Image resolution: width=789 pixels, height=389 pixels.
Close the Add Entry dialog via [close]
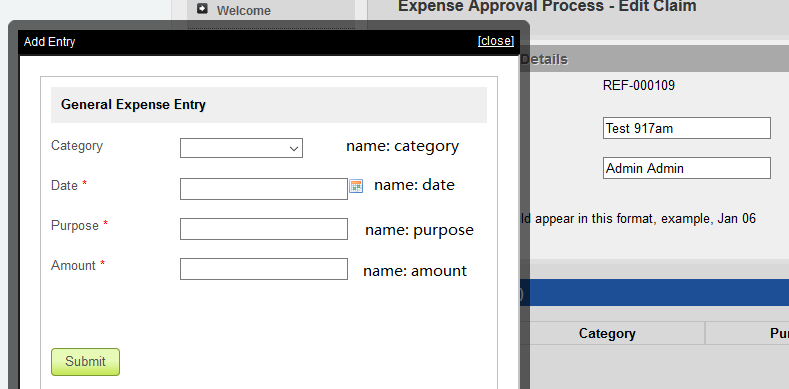tap(496, 41)
